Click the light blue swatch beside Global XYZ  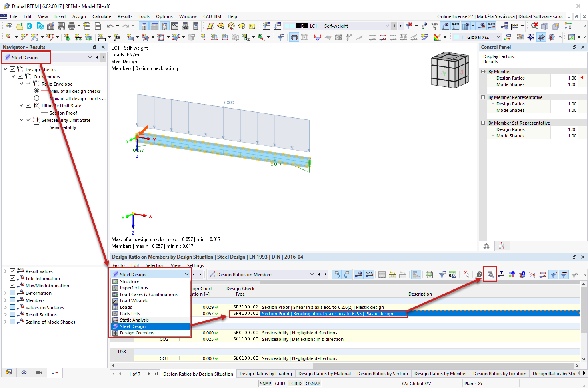(456, 37)
